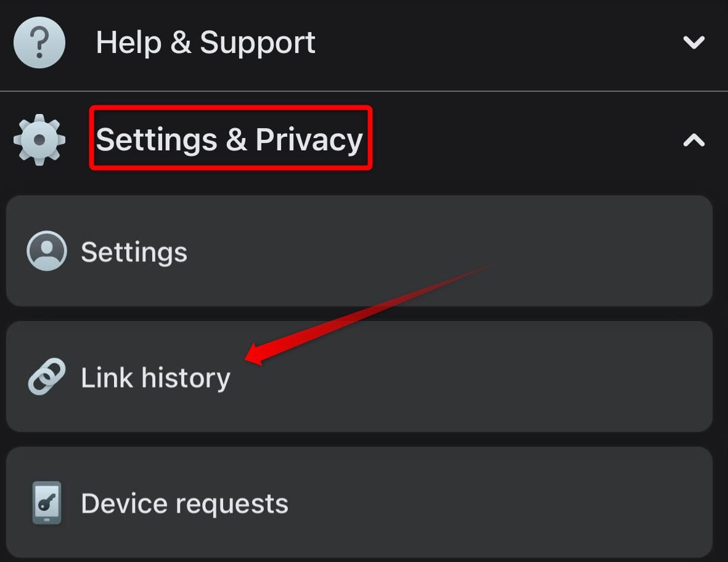Tap the Link history text label
Viewport: 728px width, 562px height.
tap(155, 378)
